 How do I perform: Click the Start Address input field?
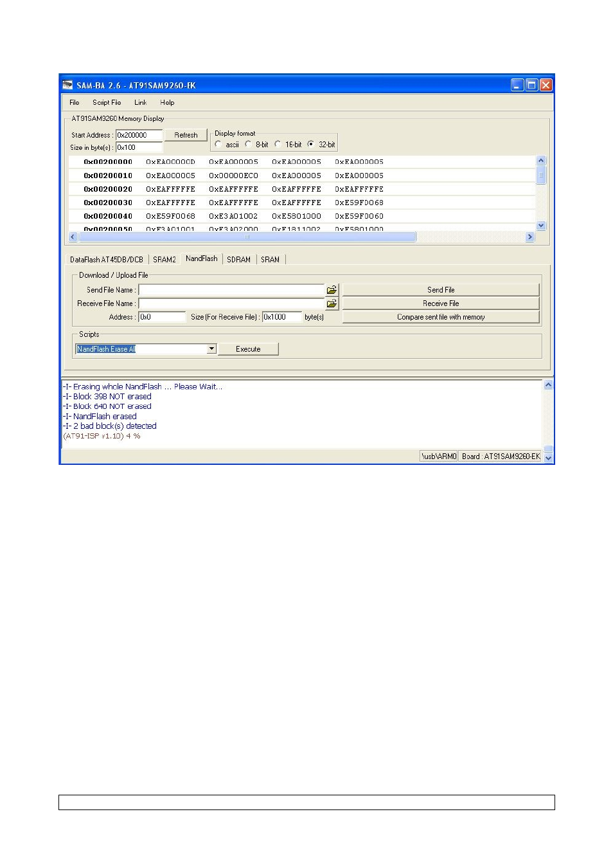click(x=139, y=135)
